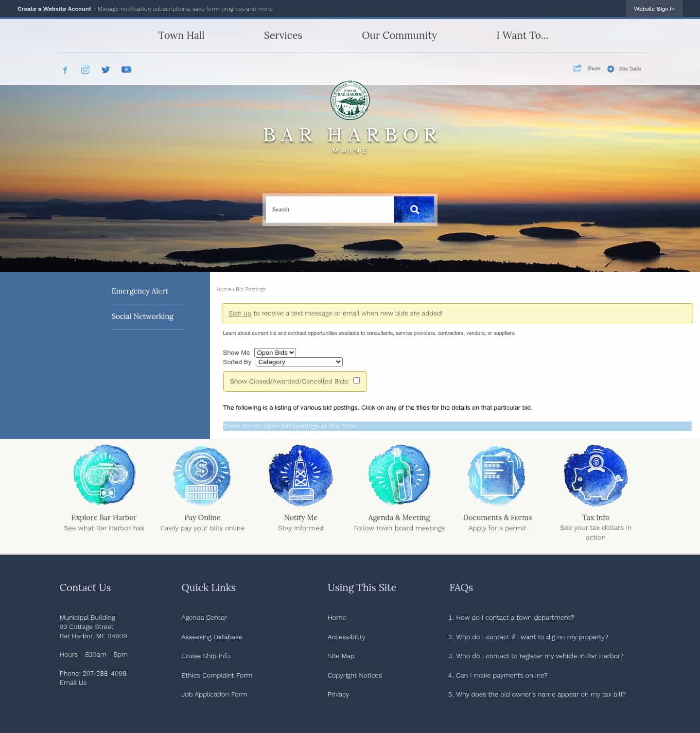Click the Site Tools text link
This screenshot has height=733, width=700.
tap(630, 69)
